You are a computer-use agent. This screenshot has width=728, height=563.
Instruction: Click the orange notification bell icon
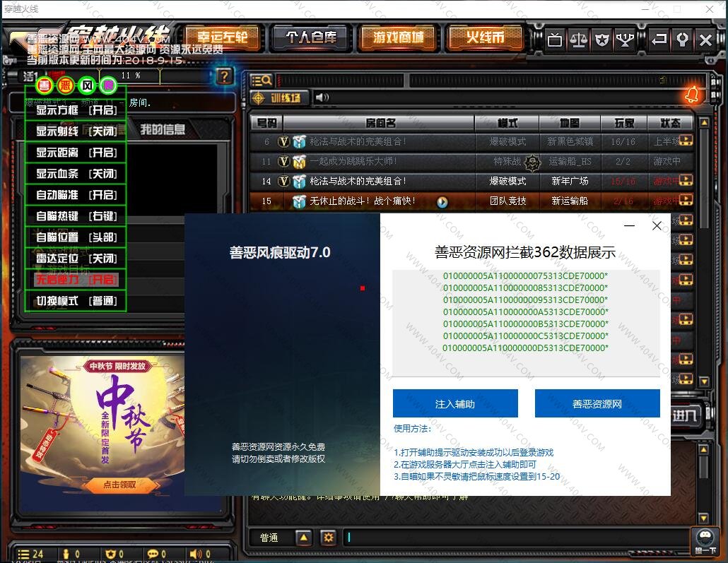(x=692, y=94)
